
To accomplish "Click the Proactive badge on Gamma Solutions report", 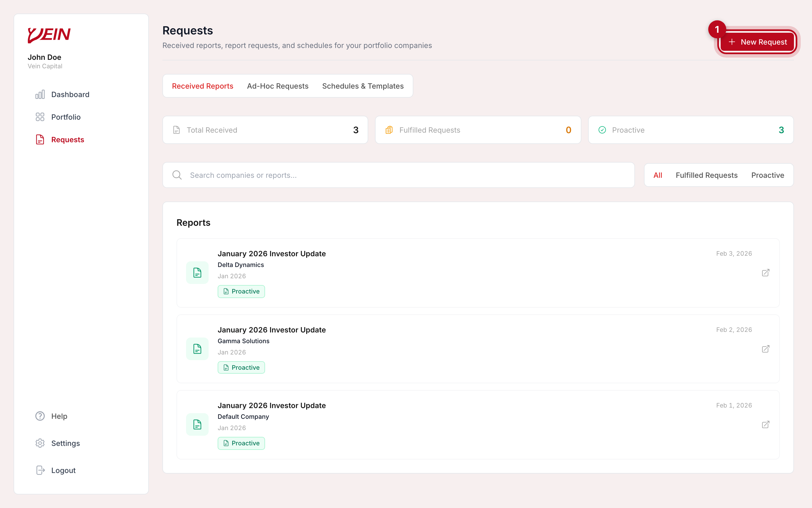I will coord(241,367).
